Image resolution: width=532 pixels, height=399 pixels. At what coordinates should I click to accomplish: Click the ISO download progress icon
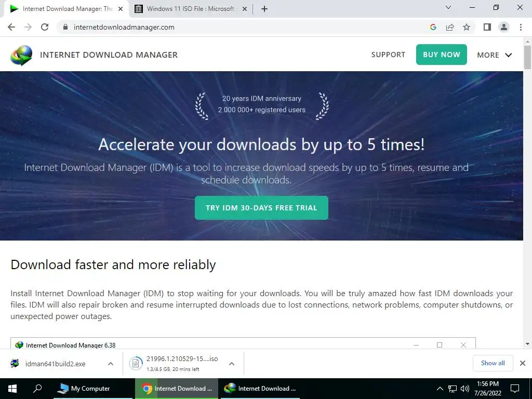136,364
